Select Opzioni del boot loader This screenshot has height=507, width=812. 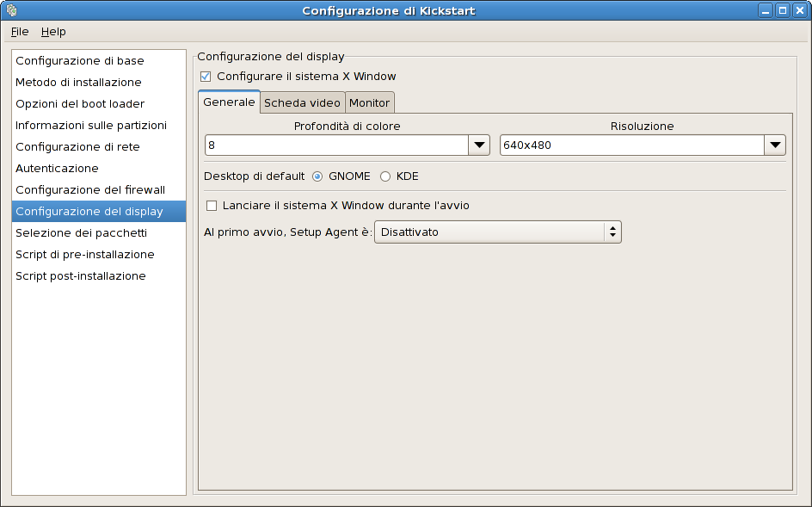[80, 104]
